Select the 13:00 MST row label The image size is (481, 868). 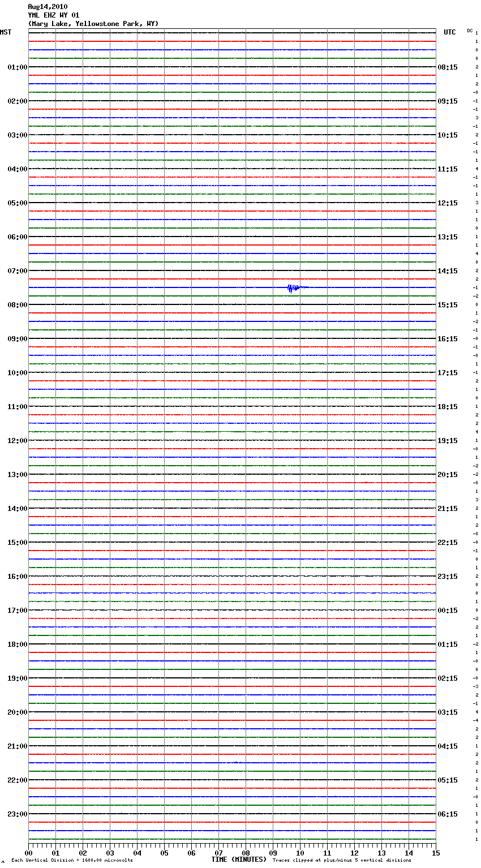point(17,475)
